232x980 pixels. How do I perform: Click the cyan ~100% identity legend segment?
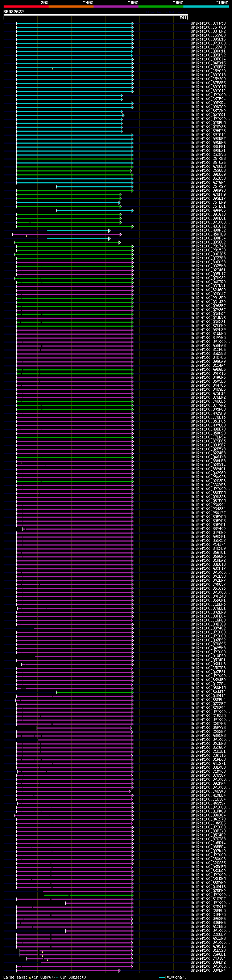click(206, 7)
